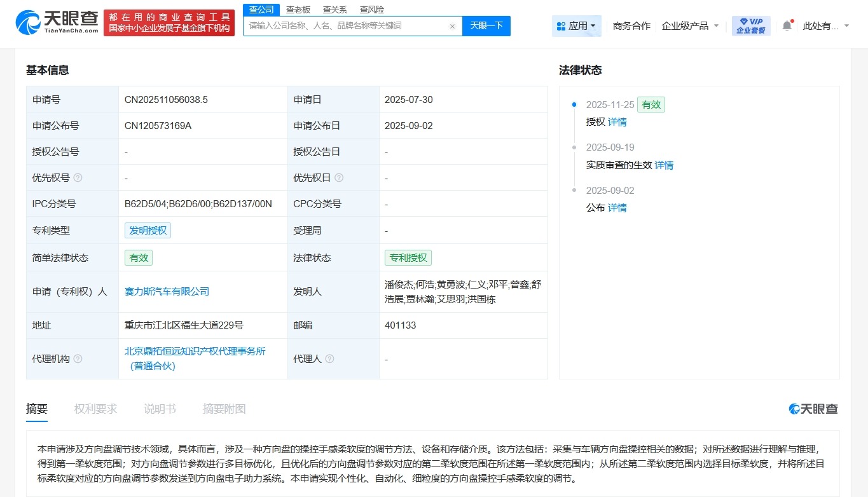Click the 天眼一下 search button

[486, 26]
